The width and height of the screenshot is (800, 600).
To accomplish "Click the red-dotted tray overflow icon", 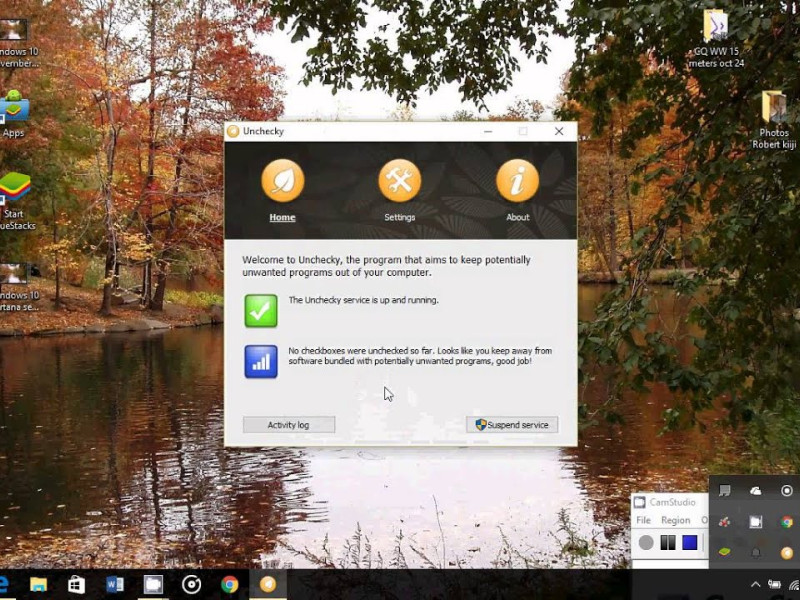I will 724,521.
